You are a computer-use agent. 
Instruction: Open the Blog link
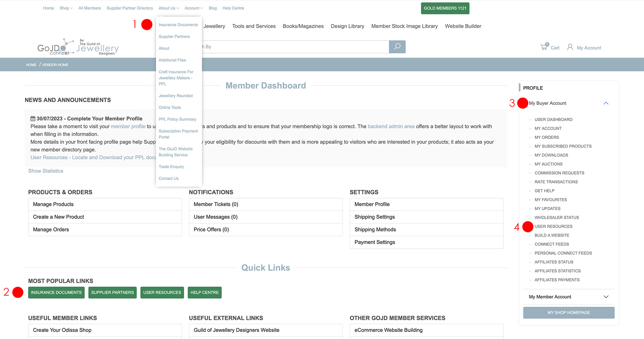[x=213, y=8]
